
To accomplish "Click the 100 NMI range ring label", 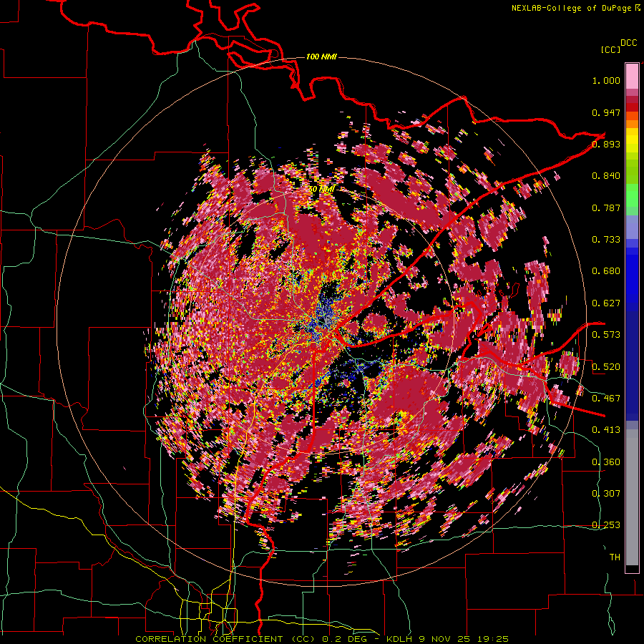I will tap(321, 57).
